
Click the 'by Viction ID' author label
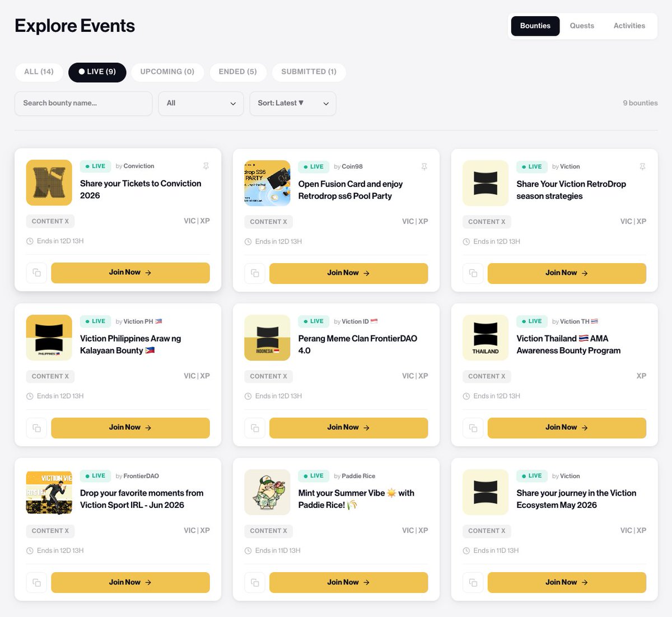tap(356, 321)
